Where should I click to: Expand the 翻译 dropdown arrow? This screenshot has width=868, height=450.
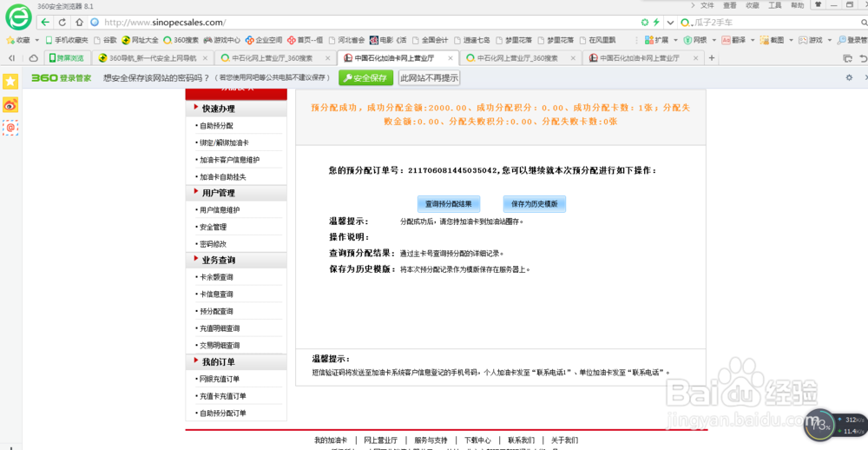[752, 40]
